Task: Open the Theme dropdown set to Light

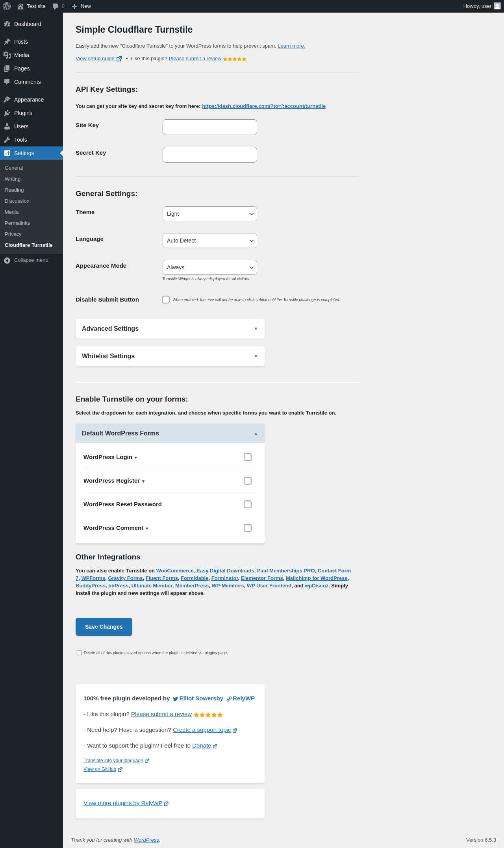Action: click(x=209, y=214)
